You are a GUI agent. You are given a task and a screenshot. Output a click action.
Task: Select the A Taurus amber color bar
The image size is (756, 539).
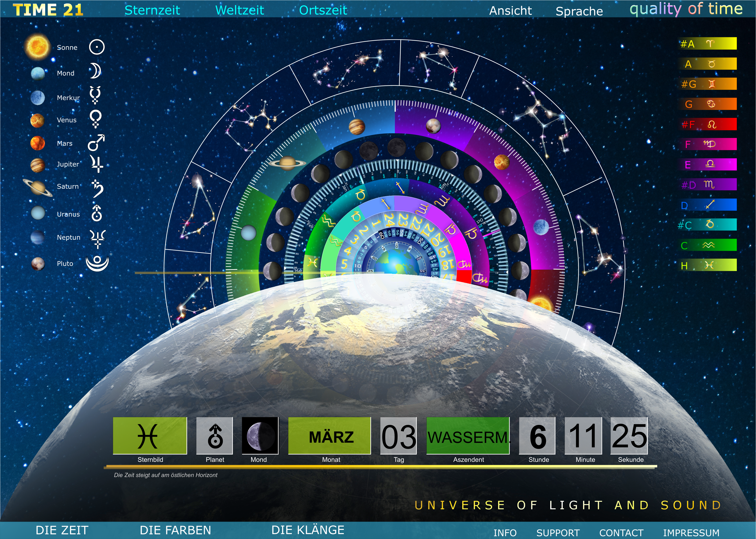pos(707,64)
